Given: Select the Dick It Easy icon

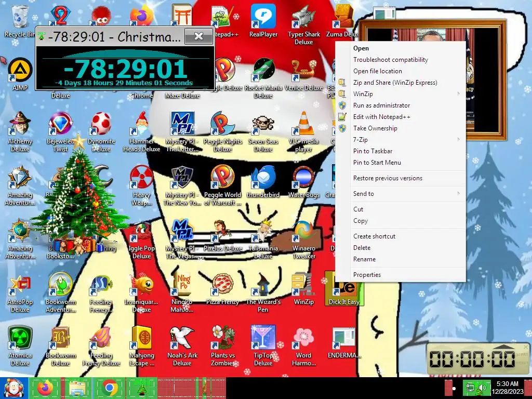Looking at the screenshot, I should point(344,289).
